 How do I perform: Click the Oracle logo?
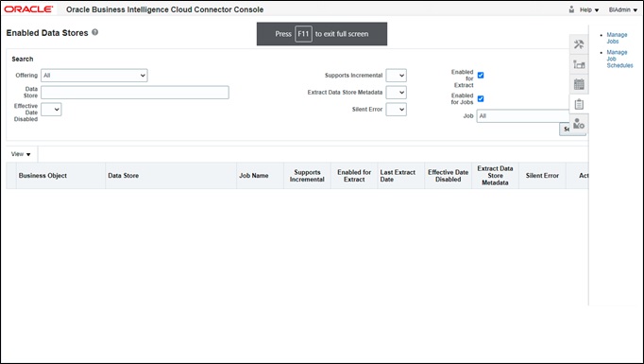tap(28, 9)
